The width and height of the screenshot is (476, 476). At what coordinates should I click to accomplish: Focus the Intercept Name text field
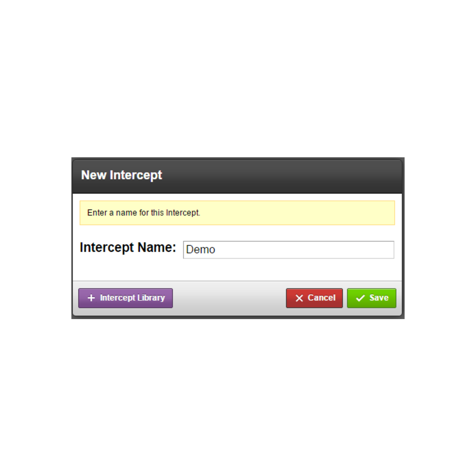click(x=289, y=250)
